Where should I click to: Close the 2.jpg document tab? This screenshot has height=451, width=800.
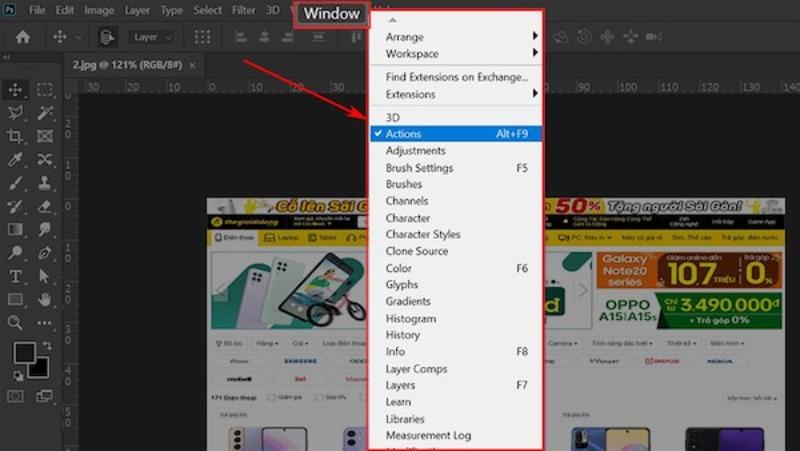coord(192,64)
